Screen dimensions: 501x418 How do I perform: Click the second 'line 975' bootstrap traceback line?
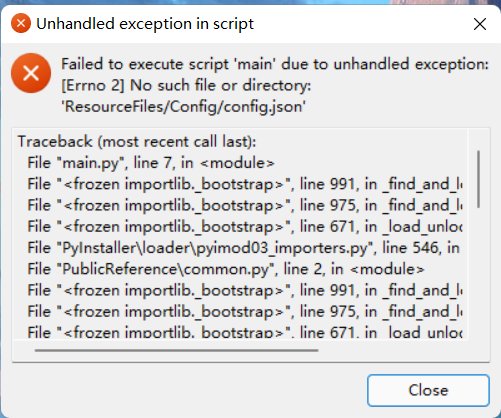click(x=245, y=312)
